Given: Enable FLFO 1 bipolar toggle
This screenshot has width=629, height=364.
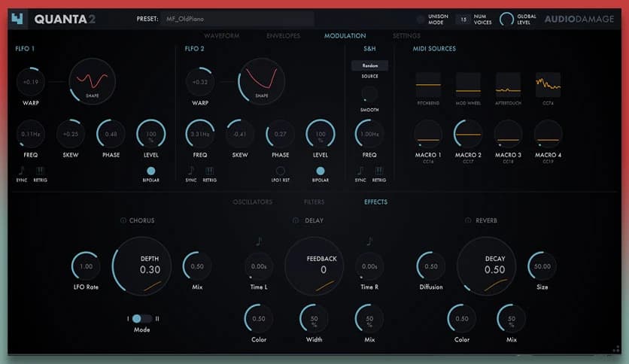Looking at the screenshot, I should (x=150, y=171).
